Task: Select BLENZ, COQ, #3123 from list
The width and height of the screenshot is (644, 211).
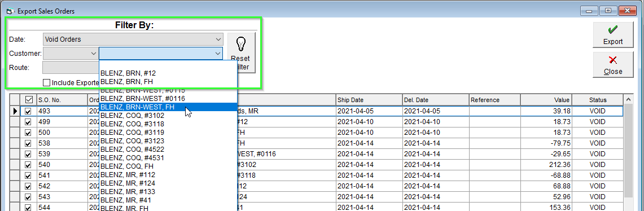Action: (x=168, y=141)
